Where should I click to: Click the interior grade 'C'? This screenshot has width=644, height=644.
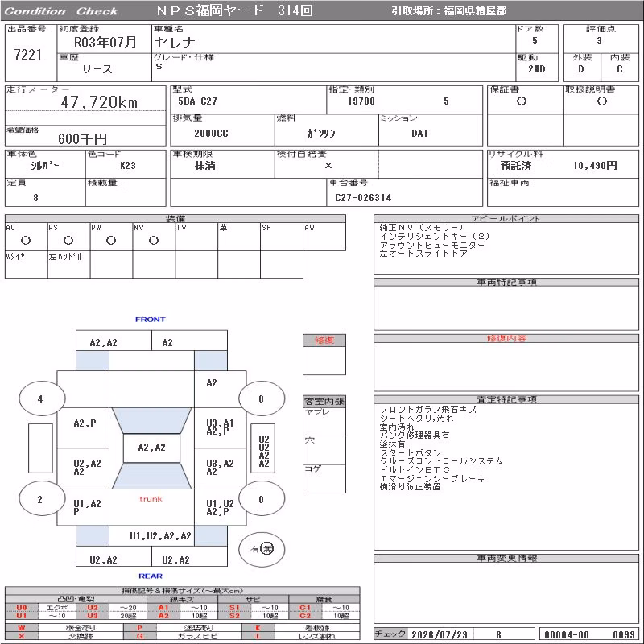tap(620, 69)
